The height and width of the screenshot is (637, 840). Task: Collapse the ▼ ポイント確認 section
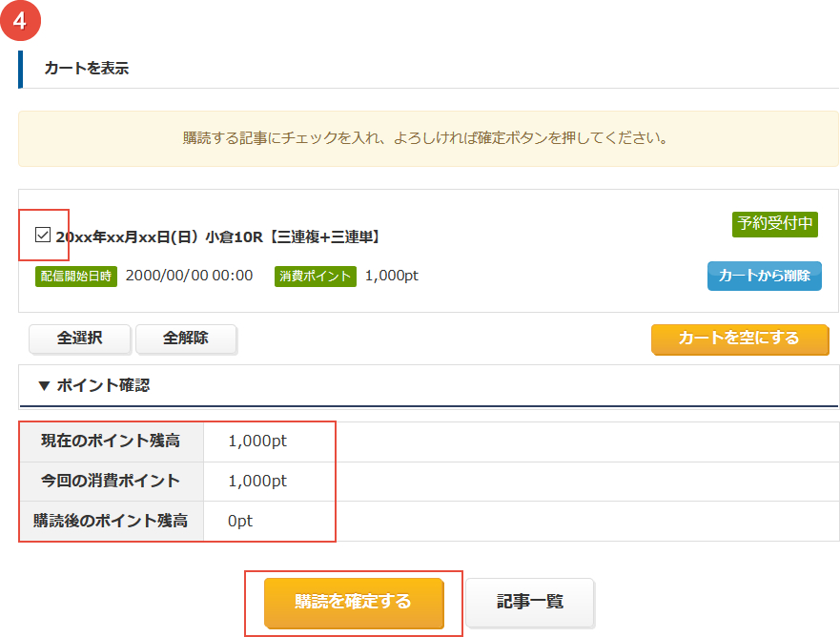[93, 385]
